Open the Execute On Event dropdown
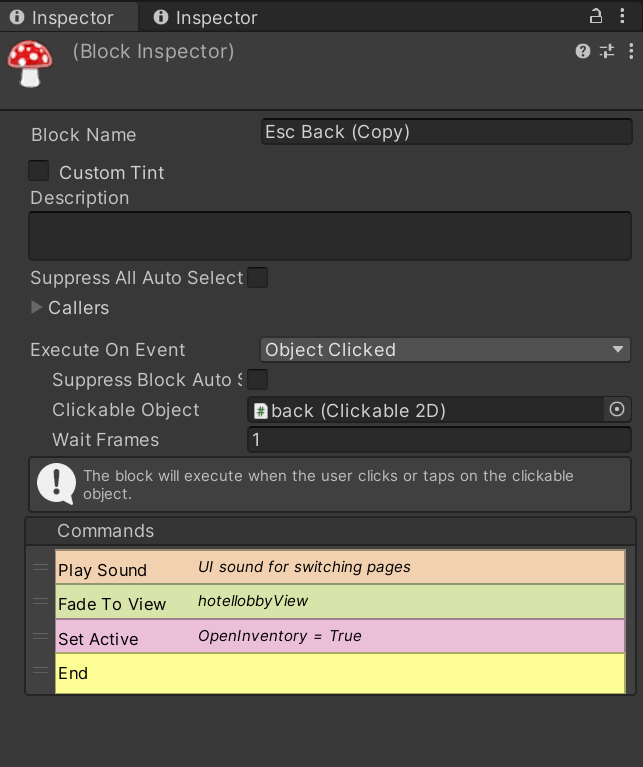The height and width of the screenshot is (767, 643). [445, 350]
